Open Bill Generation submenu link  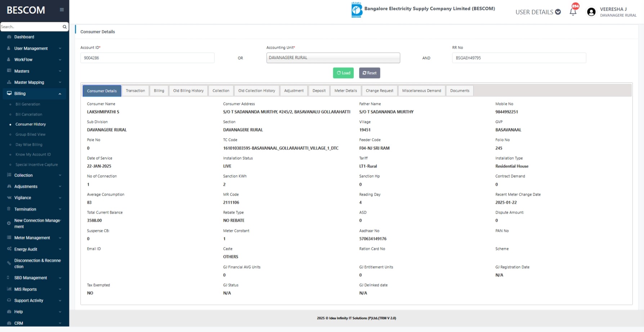click(28, 104)
